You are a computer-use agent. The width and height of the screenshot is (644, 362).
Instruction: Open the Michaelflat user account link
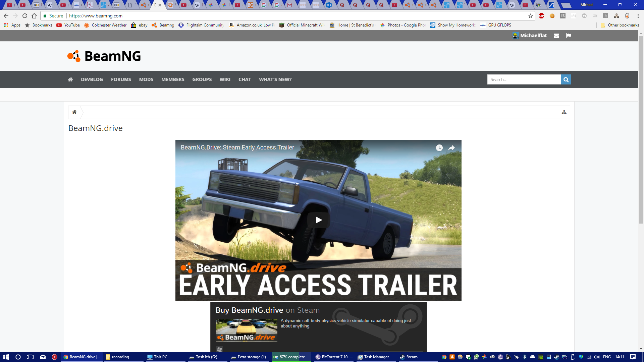(x=530, y=36)
